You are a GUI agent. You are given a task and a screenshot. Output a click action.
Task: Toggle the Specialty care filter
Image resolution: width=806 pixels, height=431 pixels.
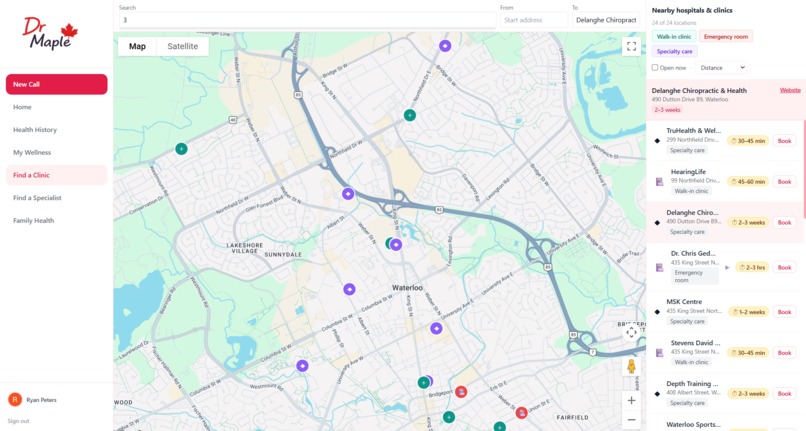(x=674, y=51)
